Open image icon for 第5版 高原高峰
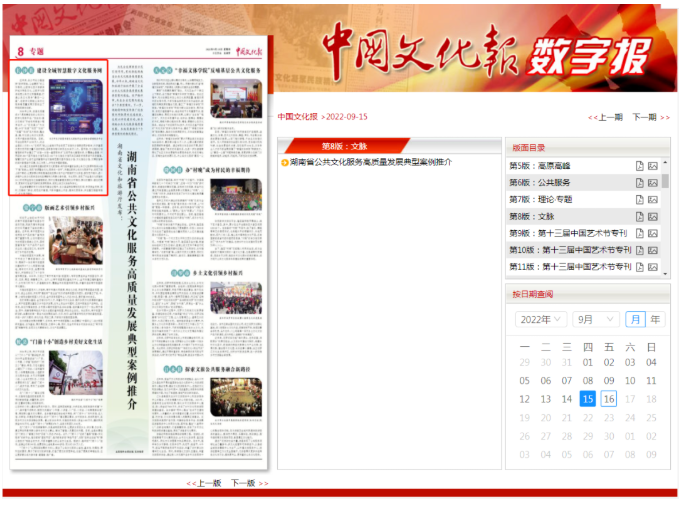685x505 pixels. pyautogui.click(x=653, y=166)
